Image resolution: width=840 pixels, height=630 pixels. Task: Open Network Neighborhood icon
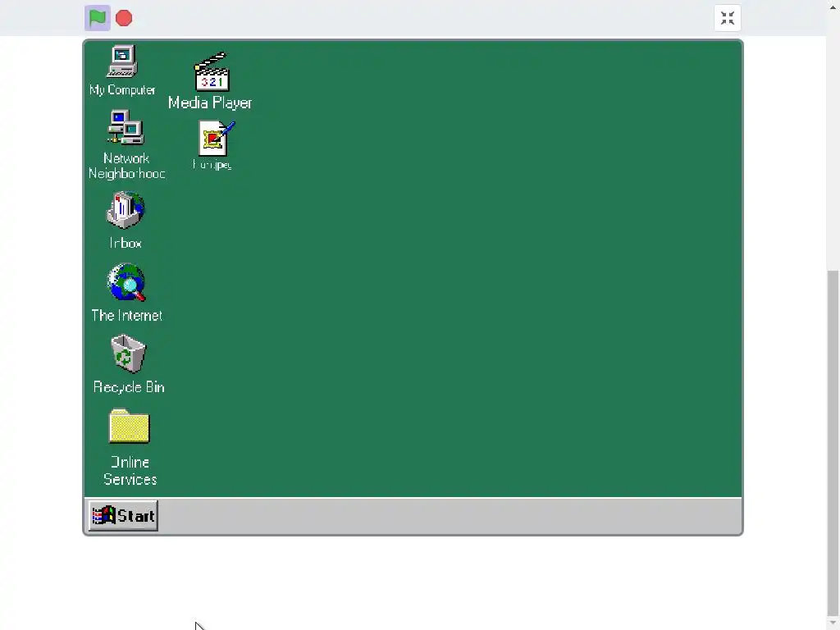tap(126, 127)
